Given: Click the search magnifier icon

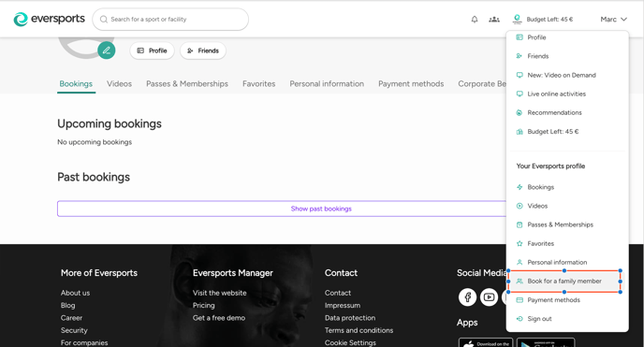Looking at the screenshot, I should [104, 20].
